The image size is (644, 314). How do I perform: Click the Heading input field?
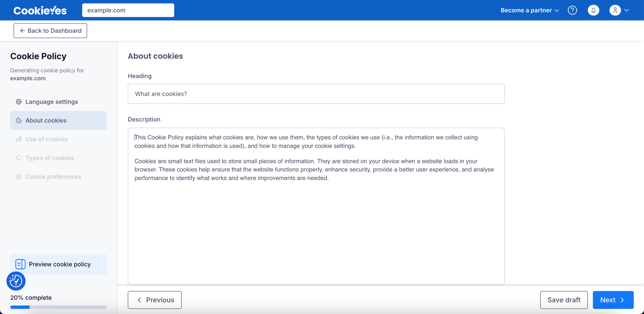pos(316,94)
